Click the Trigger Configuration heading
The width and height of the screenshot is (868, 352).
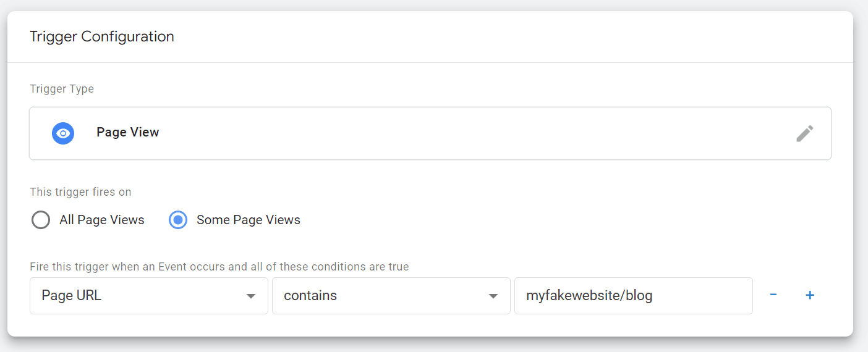(102, 36)
